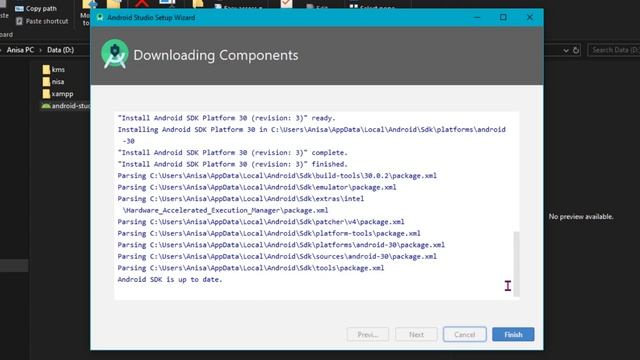Screen dimensions: 640x360
Task: Click the "Downloading Components" heading
Action: pyautogui.click(x=216, y=55)
